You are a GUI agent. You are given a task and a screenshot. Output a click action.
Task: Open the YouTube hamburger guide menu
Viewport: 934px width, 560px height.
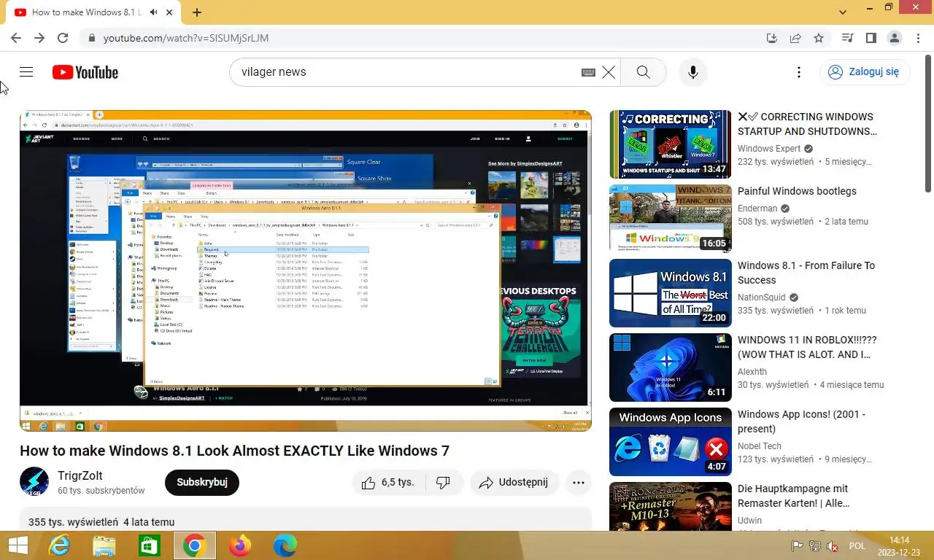click(x=26, y=72)
